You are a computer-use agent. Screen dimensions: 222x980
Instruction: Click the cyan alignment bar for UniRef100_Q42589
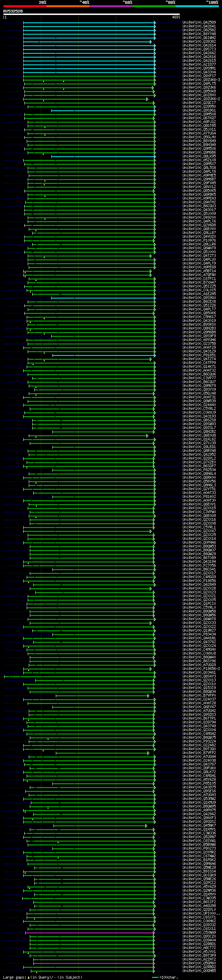point(89,23)
